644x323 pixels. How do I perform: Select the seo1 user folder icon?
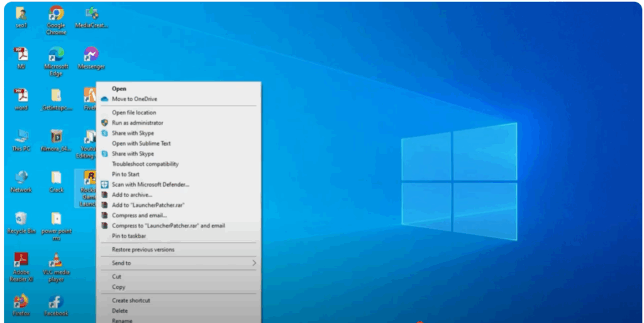point(21,18)
